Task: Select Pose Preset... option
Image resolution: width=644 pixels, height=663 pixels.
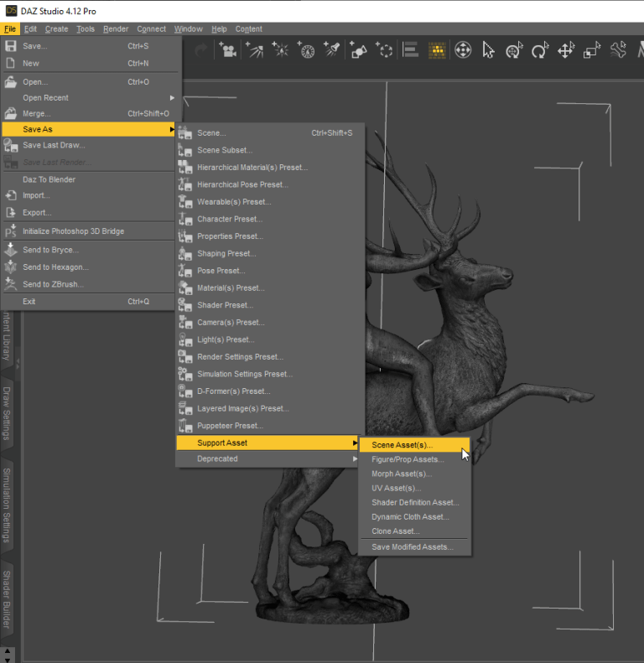Action: click(270, 271)
